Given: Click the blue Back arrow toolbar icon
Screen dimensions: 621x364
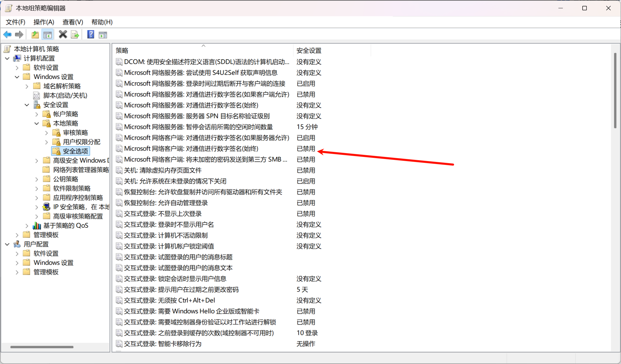Looking at the screenshot, I should [x=7, y=35].
